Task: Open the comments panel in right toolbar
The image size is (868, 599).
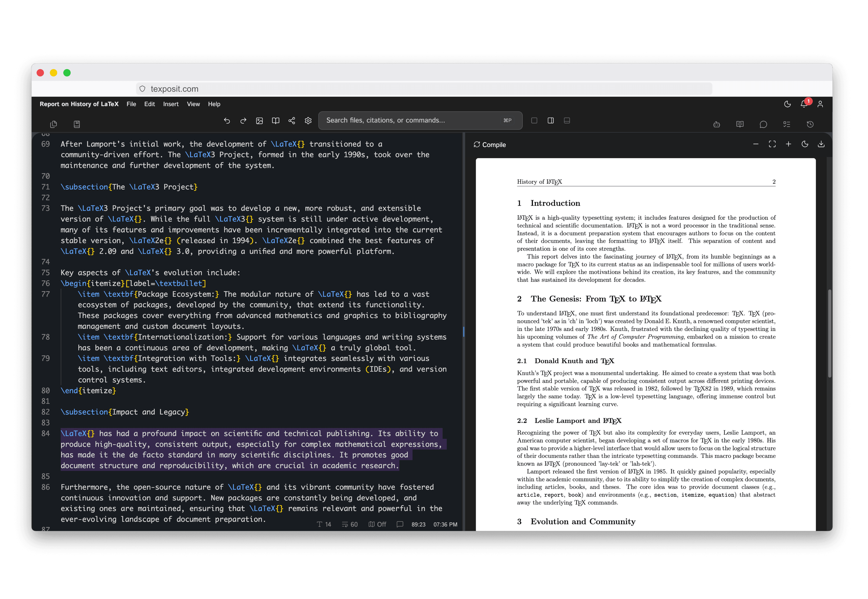Action: pyautogui.click(x=763, y=124)
